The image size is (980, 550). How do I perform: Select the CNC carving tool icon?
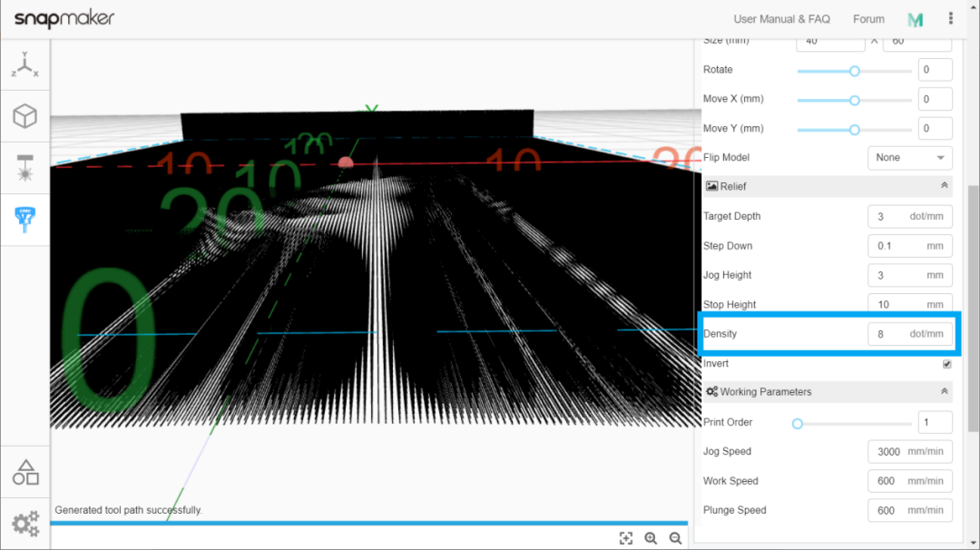pos(25,220)
